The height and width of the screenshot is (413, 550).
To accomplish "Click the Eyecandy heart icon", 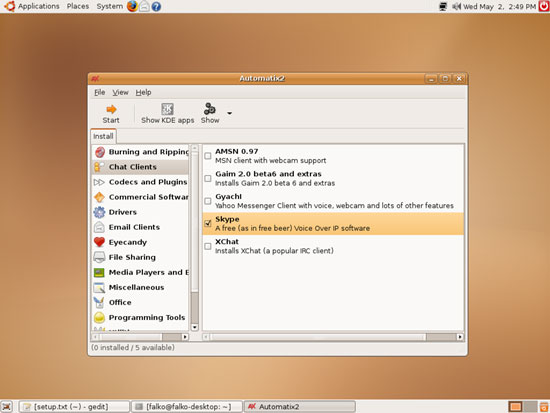I will [99, 242].
